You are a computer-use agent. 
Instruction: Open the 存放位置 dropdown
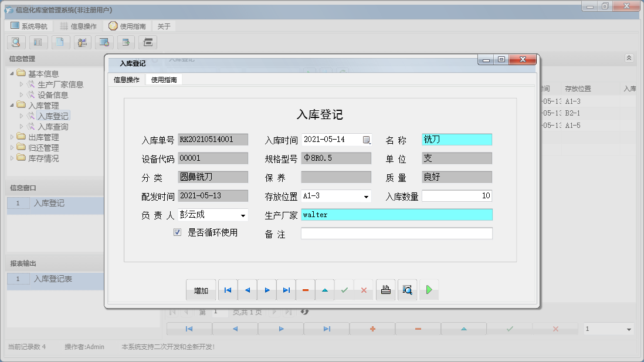(365, 195)
